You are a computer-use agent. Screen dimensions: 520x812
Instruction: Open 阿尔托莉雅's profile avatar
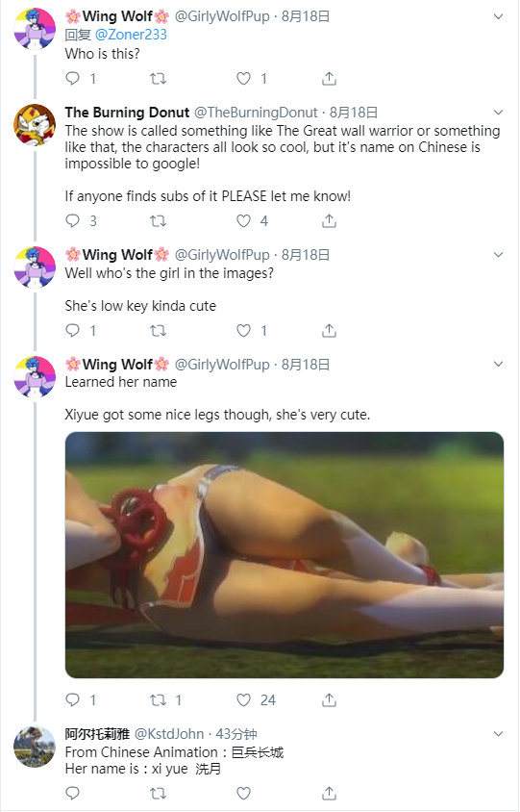click(x=35, y=747)
